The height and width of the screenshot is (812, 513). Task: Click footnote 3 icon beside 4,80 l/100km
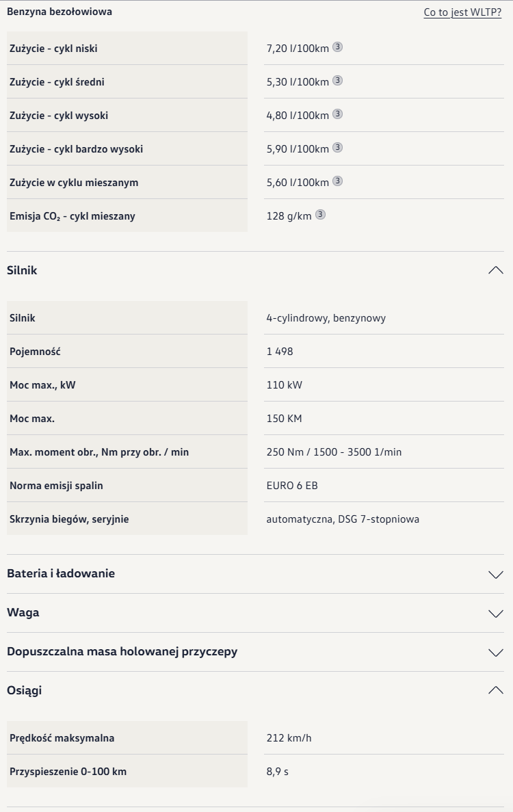coord(337,114)
